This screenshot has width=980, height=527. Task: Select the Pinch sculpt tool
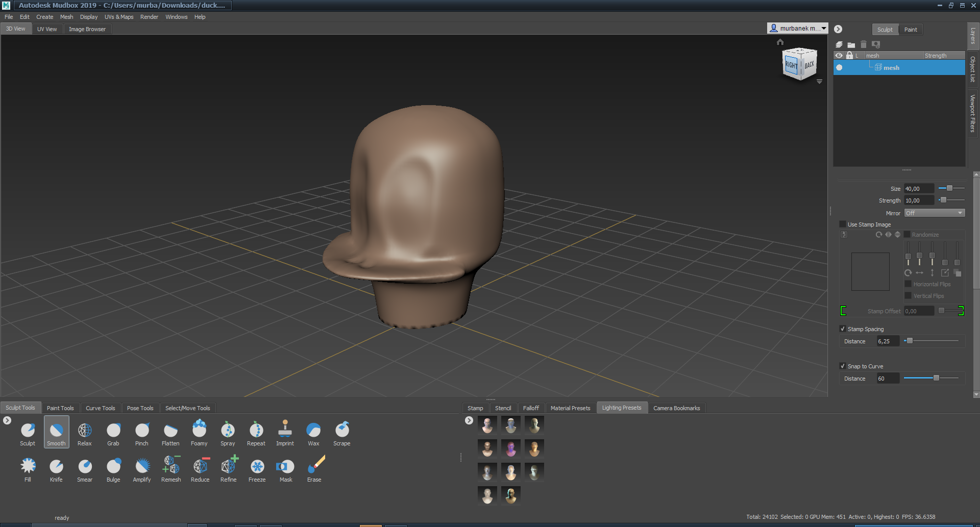[142, 432]
